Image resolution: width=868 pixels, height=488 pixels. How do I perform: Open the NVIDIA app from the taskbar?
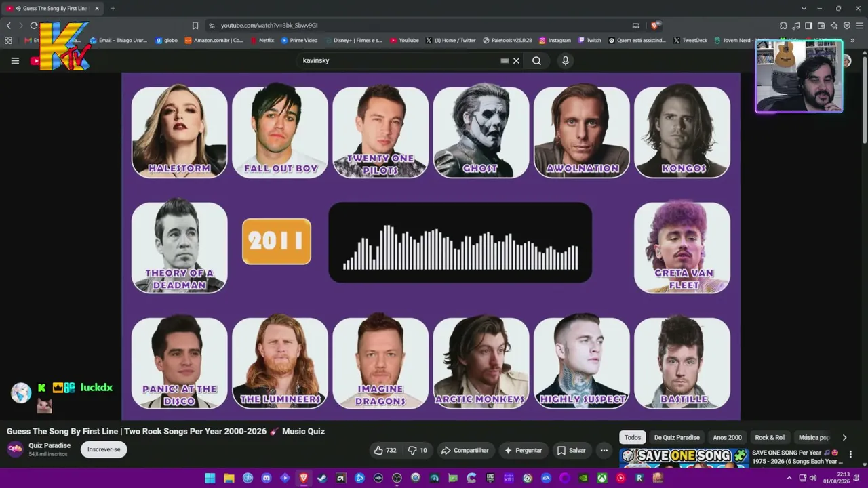[583, 478]
